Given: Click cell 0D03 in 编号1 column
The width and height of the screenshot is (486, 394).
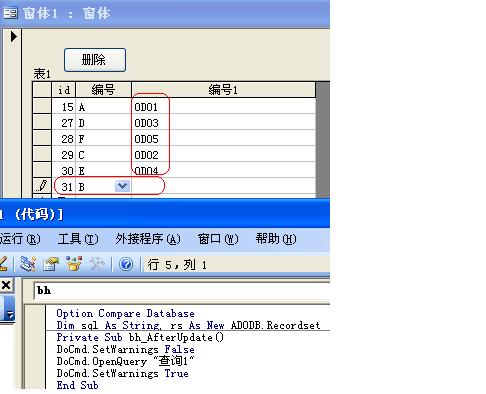Looking at the screenshot, I should (x=223, y=123).
